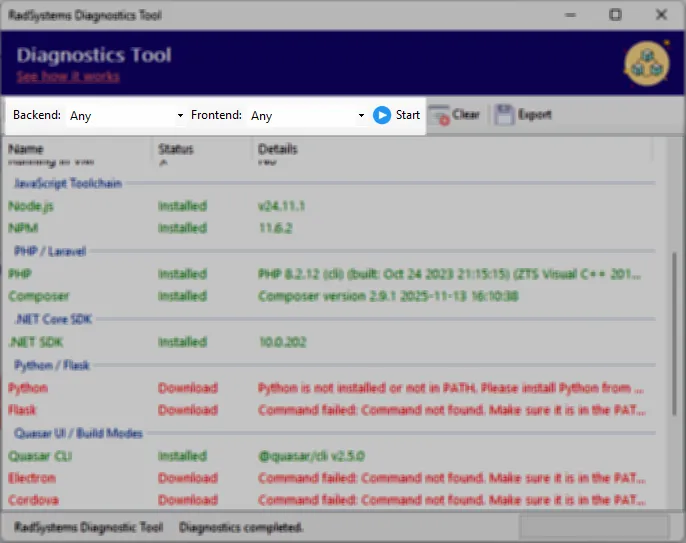Click the Download status for Flask
686x543 pixels.
point(187,410)
